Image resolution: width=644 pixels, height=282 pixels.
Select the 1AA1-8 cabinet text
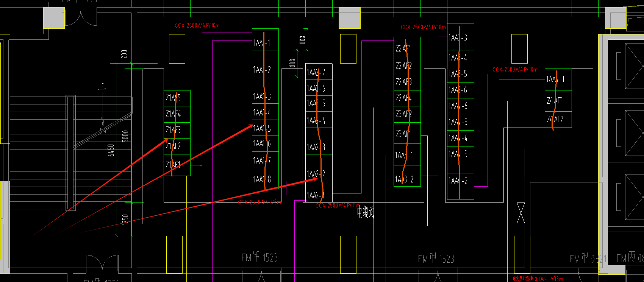262,179
